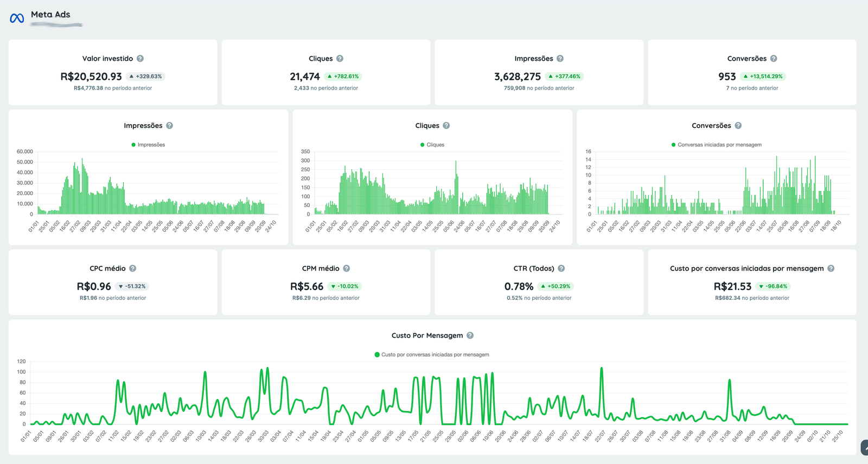Click help icon beside Cliques chart title

click(x=446, y=126)
